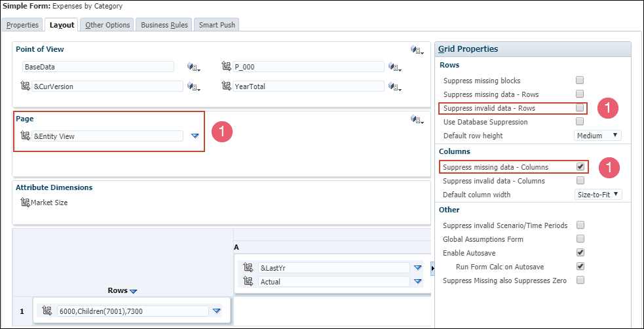Open member selector next to BaseData
This screenshot has height=329, width=644.
[x=194, y=67]
